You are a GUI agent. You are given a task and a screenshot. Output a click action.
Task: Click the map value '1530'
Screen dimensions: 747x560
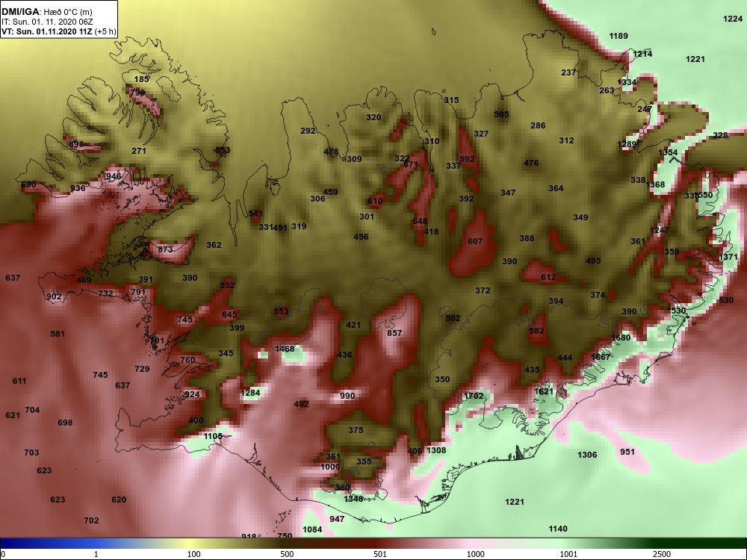[676, 311]
